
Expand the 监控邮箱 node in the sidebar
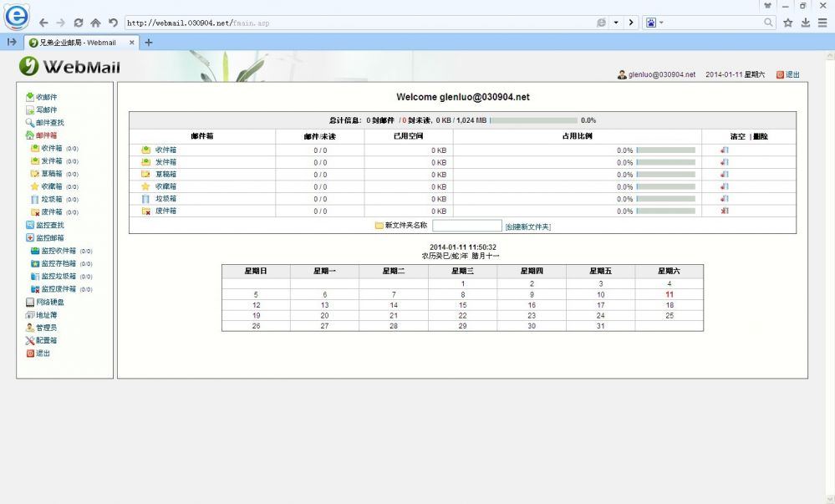pyautogui.click(x=30, y=238)
